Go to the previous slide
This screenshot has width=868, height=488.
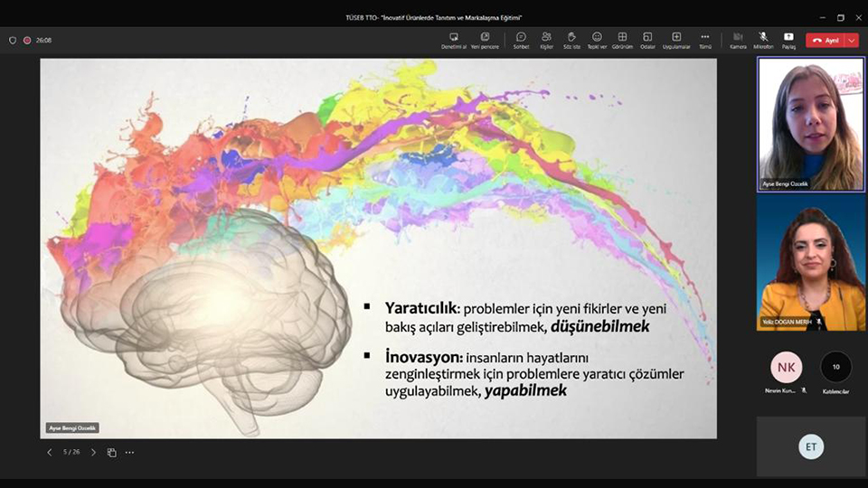coord(50,452)
